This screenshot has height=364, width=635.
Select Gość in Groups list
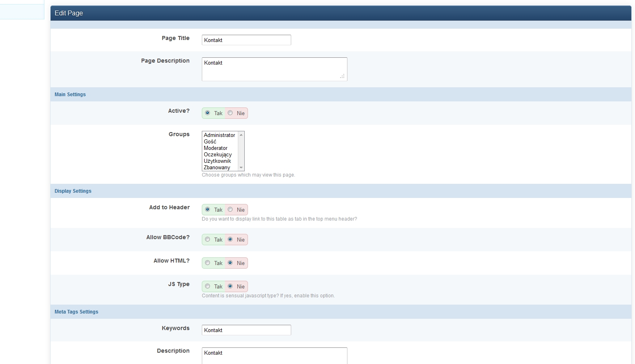click(x=210, y=142)
